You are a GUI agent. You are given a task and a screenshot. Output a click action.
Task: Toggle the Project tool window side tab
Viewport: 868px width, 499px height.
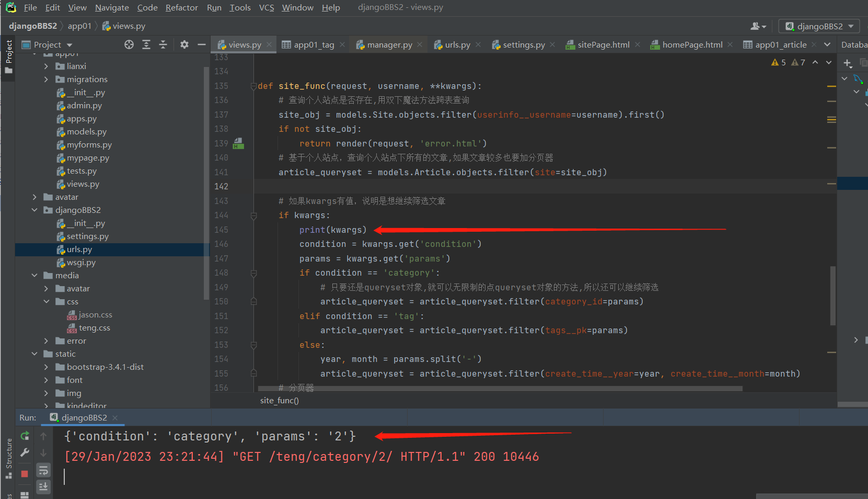point(9,56)
